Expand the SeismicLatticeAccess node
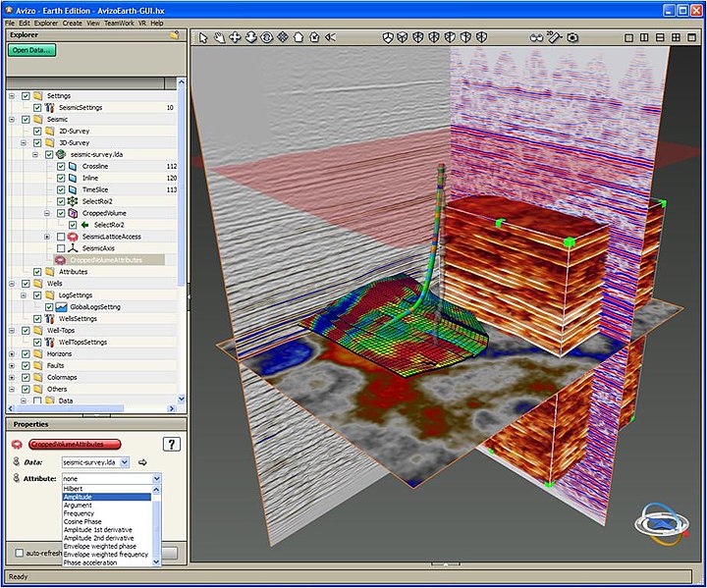707x588 pixels. [x=46, y=237]
